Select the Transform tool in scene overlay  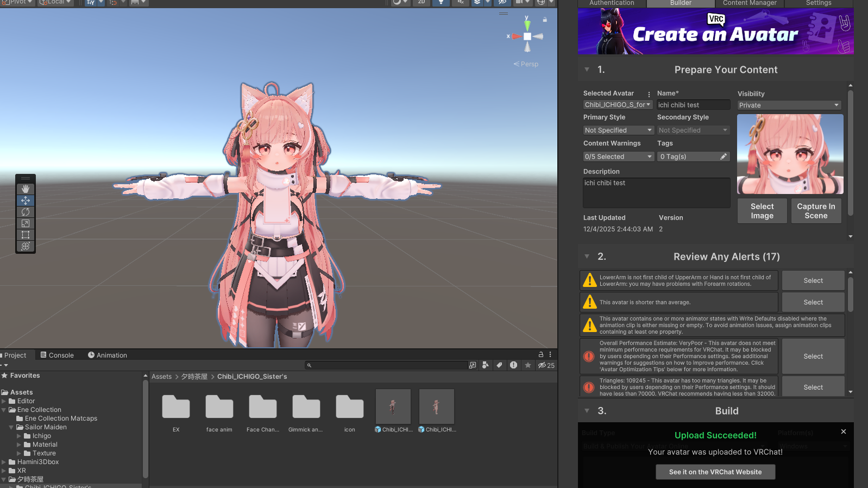click(26, 246)
